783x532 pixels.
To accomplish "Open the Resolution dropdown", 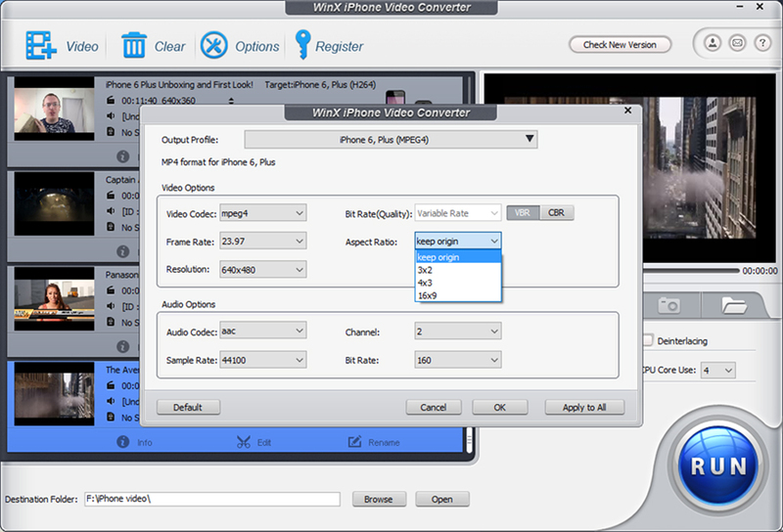I will tap(262, 270).
